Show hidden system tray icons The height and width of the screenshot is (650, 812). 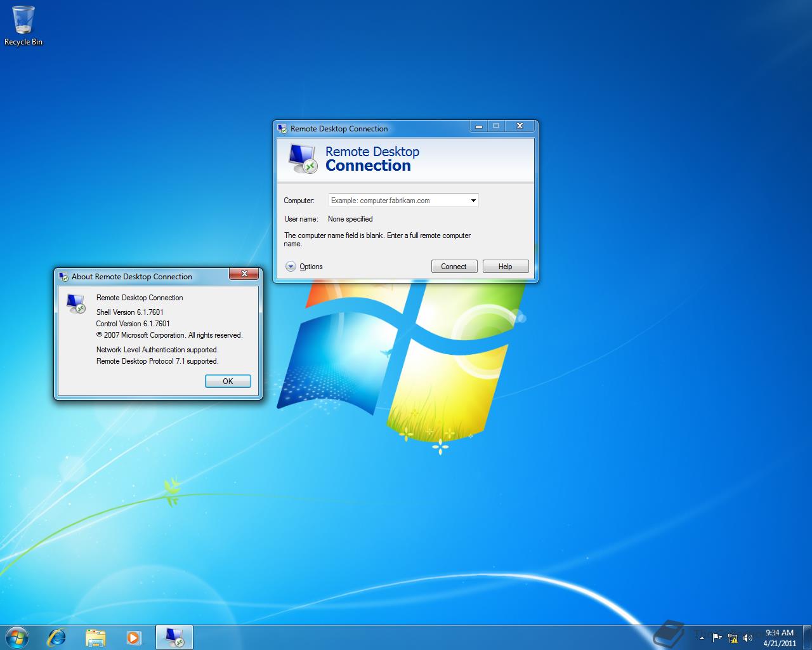click(702, 638)
